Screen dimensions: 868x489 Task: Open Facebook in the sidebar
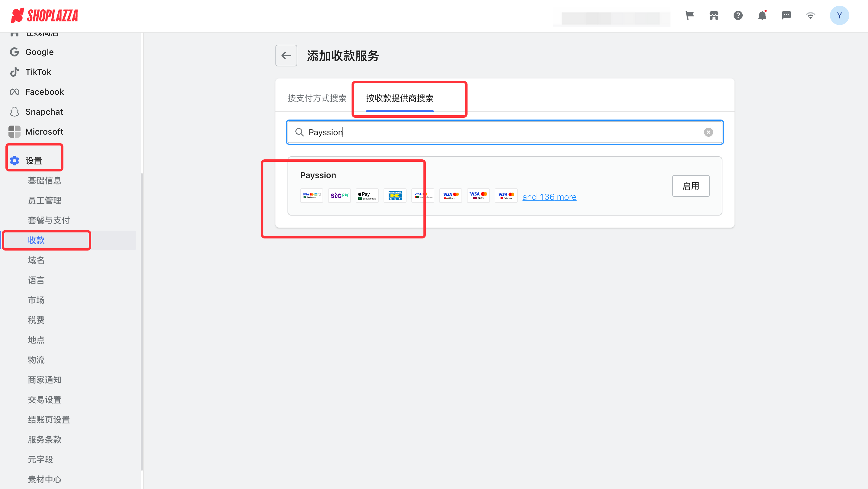pos(44,91)
